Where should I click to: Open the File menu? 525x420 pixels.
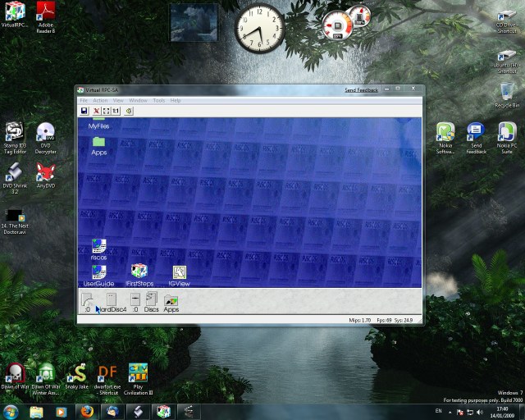83,100
